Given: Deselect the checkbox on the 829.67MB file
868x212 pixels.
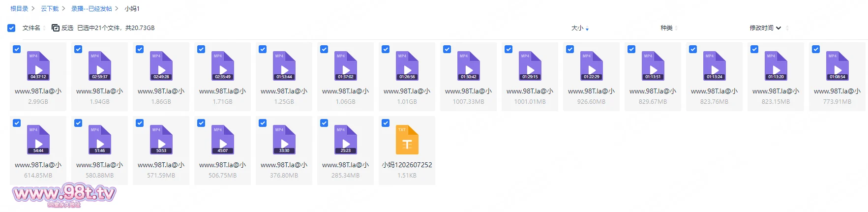Looking at the screenshot, I should tap(631, 49).
